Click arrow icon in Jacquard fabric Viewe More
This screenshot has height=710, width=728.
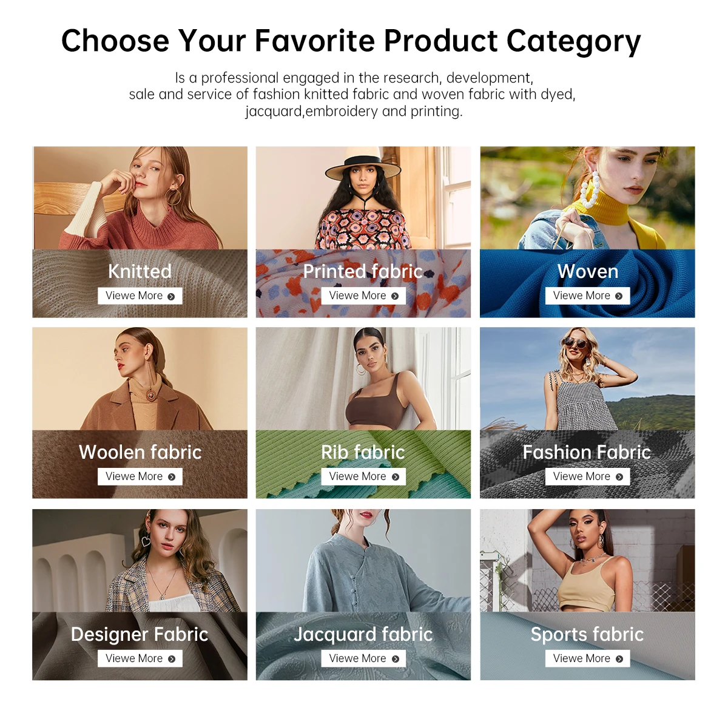tap(396, 659)
